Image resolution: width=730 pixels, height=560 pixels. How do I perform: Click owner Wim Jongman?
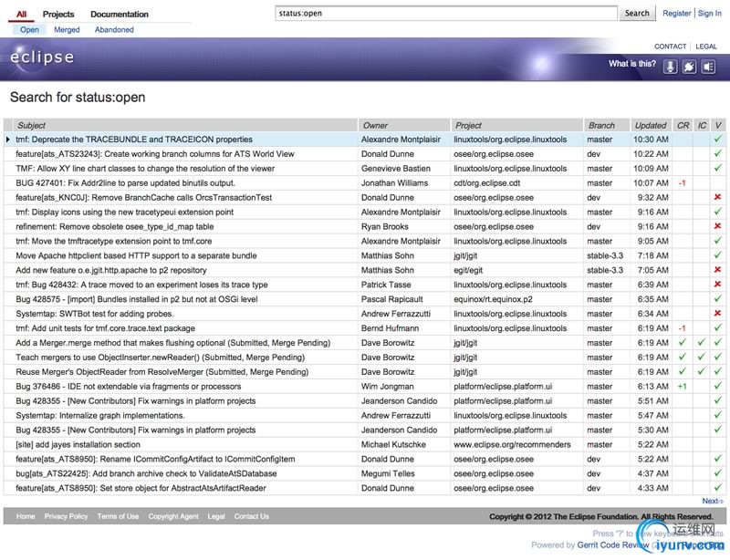click(387, 387)
